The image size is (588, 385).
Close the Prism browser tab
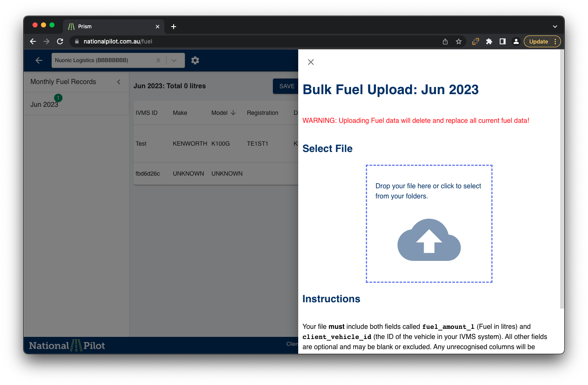point(158,27)
